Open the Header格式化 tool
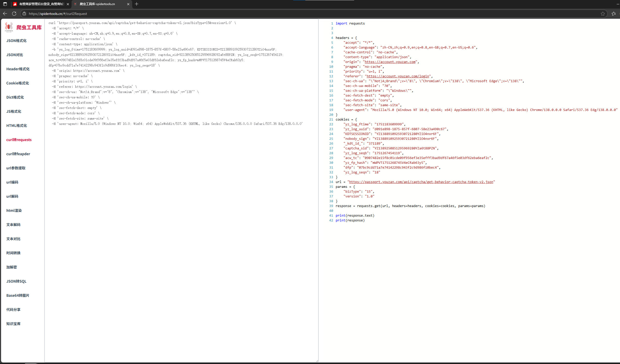The height and width of the screenshot is (364, 620). coord(18,69)
